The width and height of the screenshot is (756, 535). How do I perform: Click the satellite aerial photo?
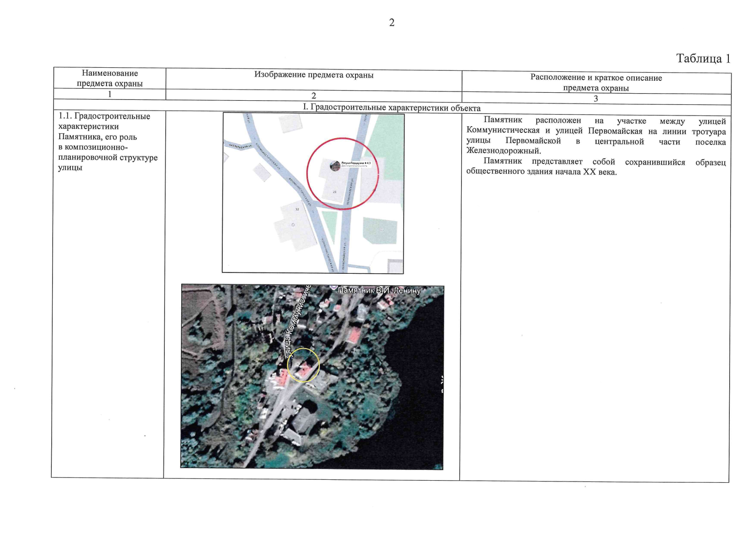(x=312, y=377)
